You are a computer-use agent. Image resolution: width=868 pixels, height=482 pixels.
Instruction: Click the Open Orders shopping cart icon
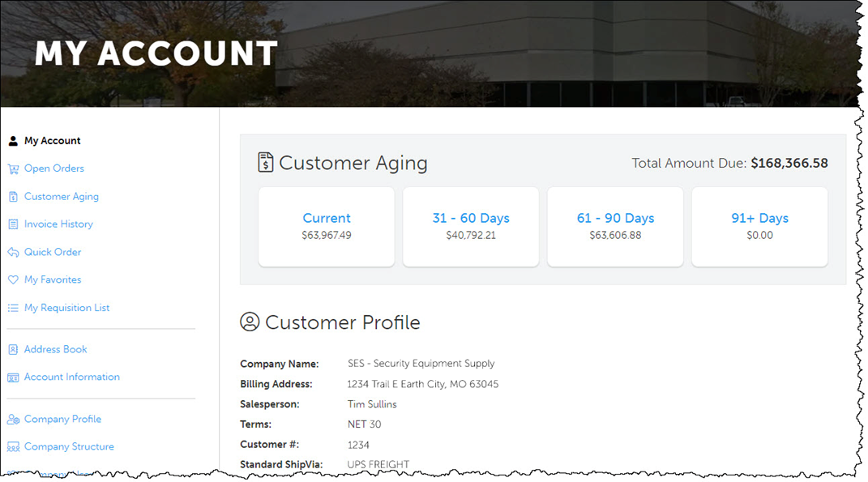tap(14, 168)
